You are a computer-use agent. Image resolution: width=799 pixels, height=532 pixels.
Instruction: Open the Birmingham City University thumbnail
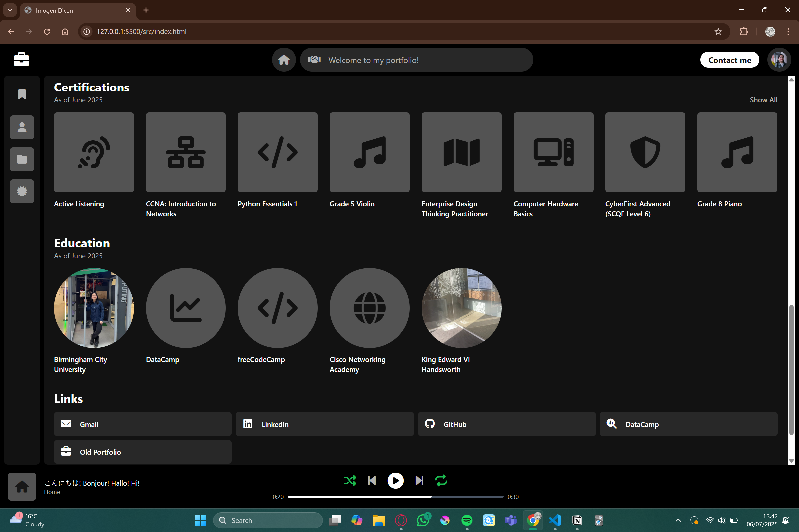click(x=94, y=308)
